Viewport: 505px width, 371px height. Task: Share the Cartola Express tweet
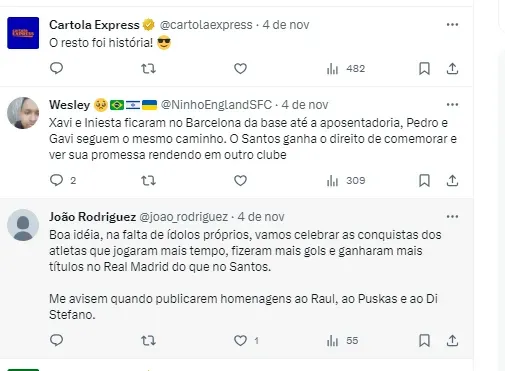point(452,69)
